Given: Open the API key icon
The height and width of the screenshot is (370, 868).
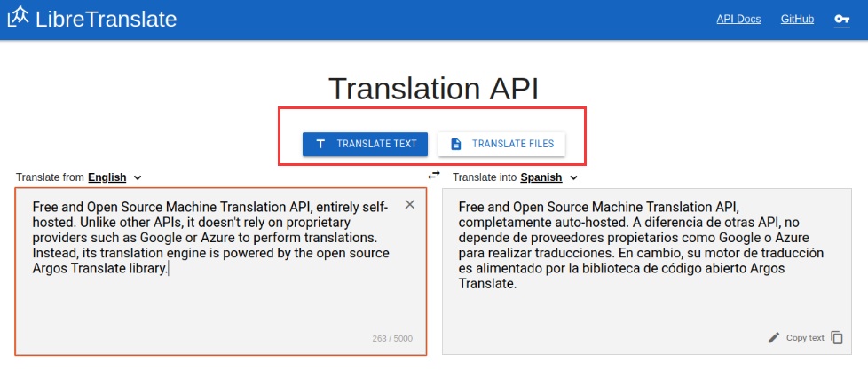Looking at the screenshot, I should click(x=841, y=20).
